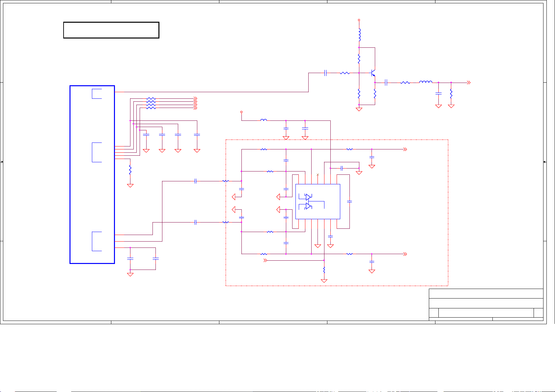Select the inductor in the transistor output path

[x=426, y=82]
